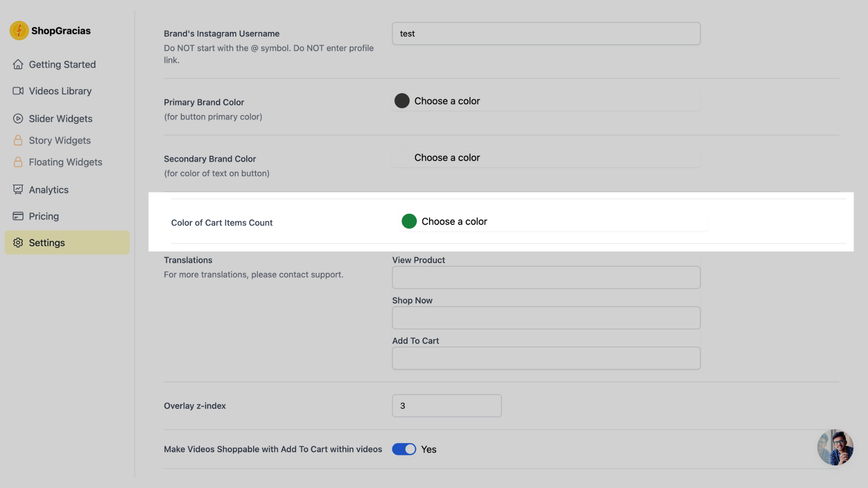Click the Story Widgets lock icon
The width and height of the screenshot is (868, 488).
[x=18, y=141]
